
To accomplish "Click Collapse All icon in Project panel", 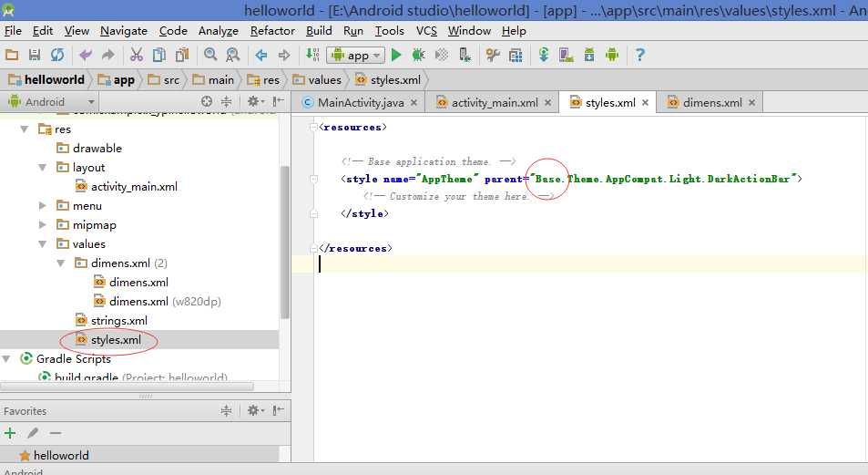I will pyautogui.click(x=227, y=101).
